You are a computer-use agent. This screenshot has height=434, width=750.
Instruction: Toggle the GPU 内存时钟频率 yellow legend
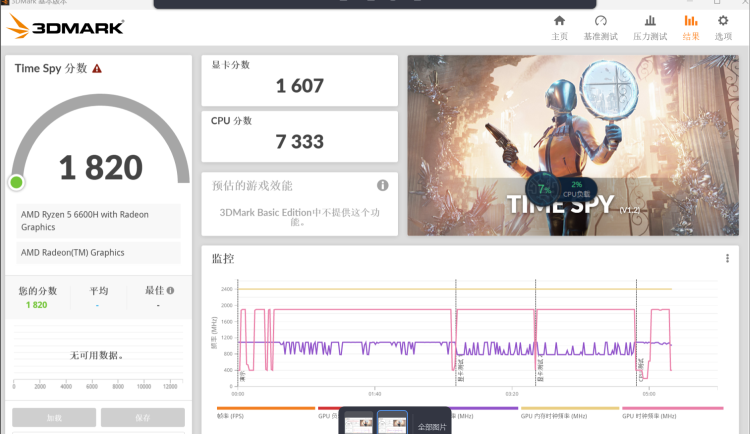tap(570, 412)
